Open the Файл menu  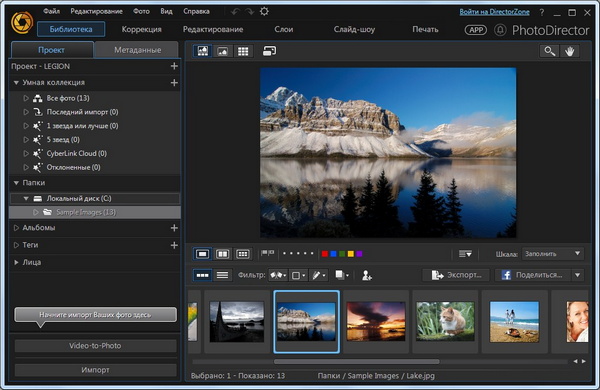[51, 11]
